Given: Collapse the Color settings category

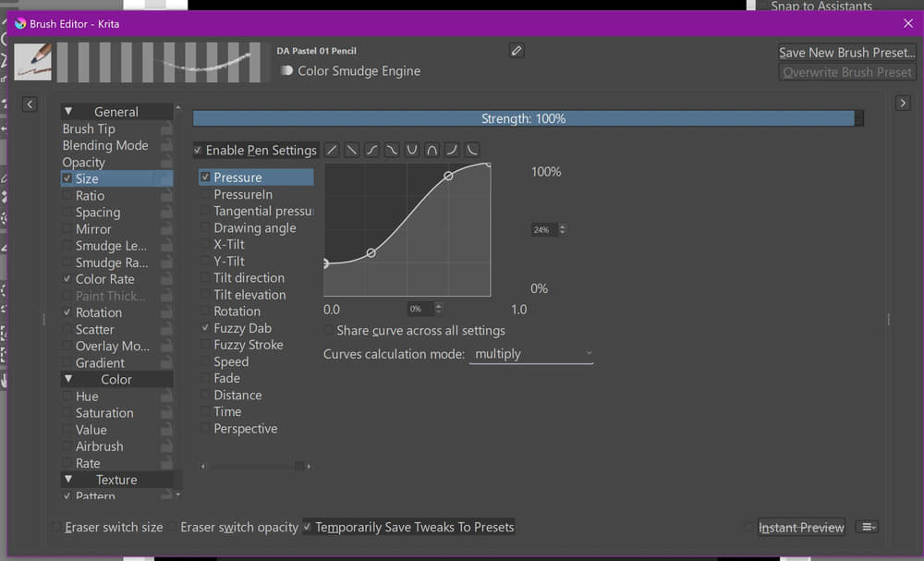Looking at the screenshot, I should tap(68, 380).
